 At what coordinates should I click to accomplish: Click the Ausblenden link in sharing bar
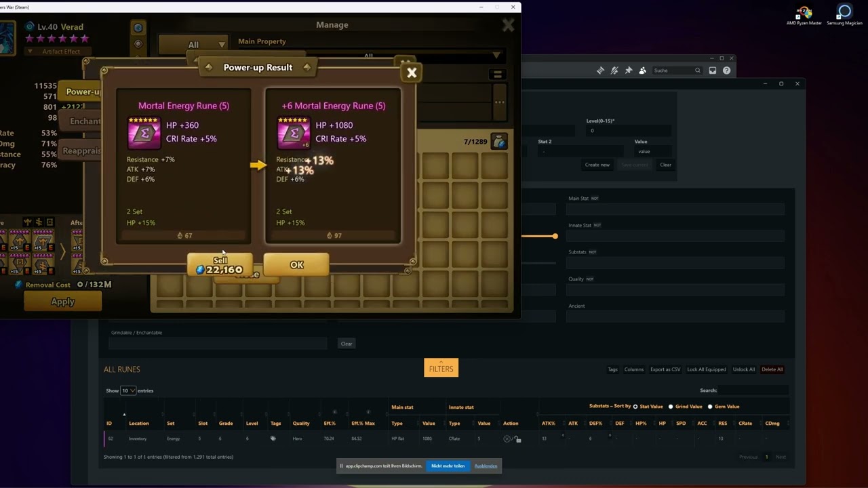coord(486,466)
